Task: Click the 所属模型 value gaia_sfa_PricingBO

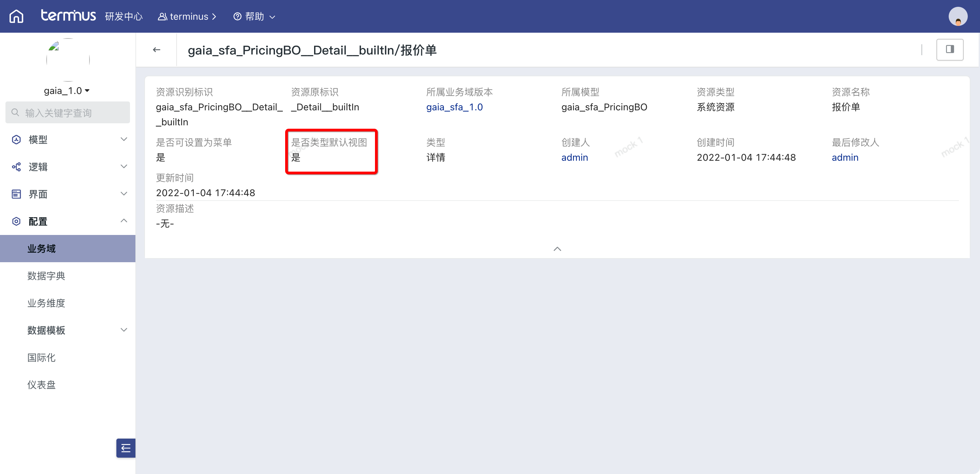Action: (604, 107)
